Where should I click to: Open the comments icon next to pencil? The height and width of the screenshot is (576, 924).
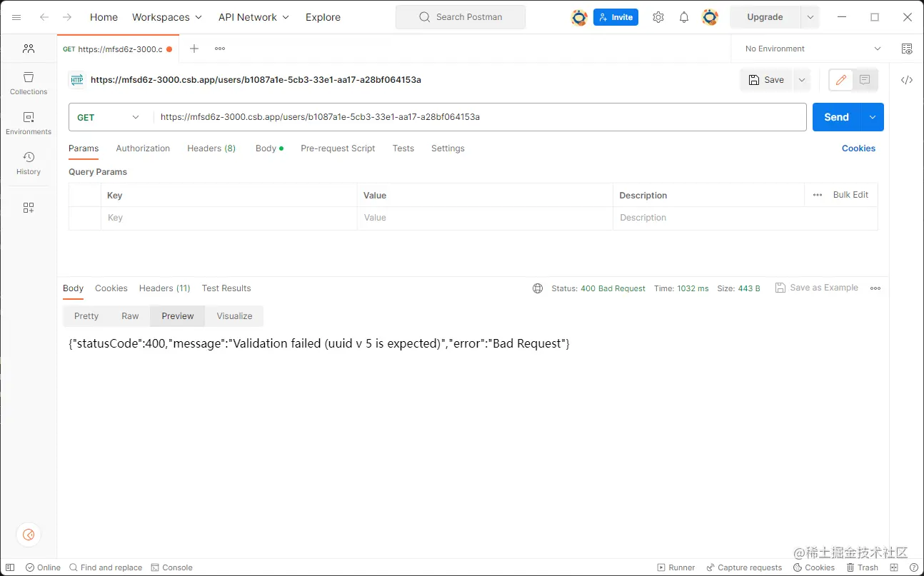pos(865,80)
